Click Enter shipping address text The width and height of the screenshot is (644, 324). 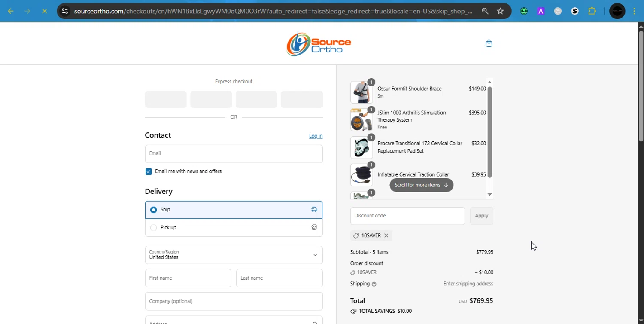(468, 284)
